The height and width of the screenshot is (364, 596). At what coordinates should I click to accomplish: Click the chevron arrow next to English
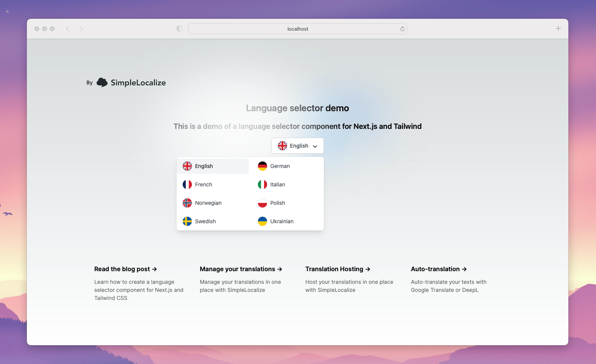click(315, 146)
